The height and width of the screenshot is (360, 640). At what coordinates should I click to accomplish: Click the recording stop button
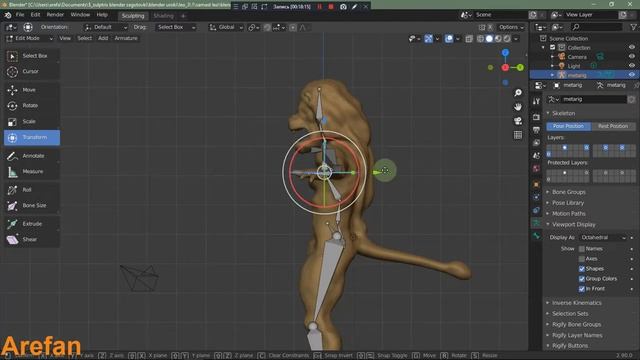[331, 7]
